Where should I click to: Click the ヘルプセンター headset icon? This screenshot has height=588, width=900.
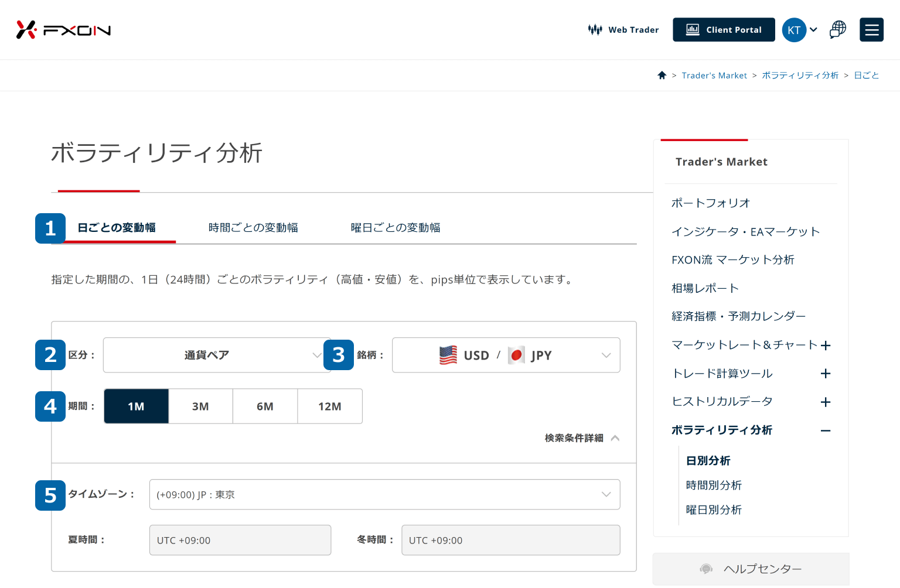coord(706,569)
